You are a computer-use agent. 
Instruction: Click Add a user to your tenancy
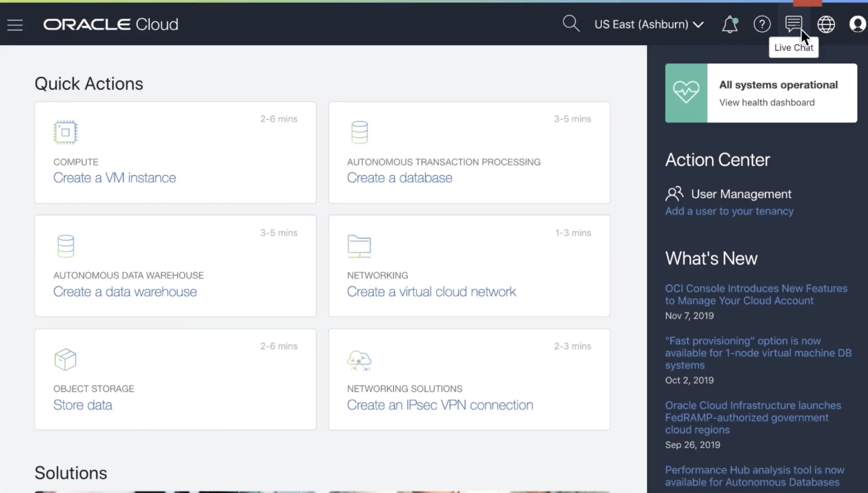point(729,211)
